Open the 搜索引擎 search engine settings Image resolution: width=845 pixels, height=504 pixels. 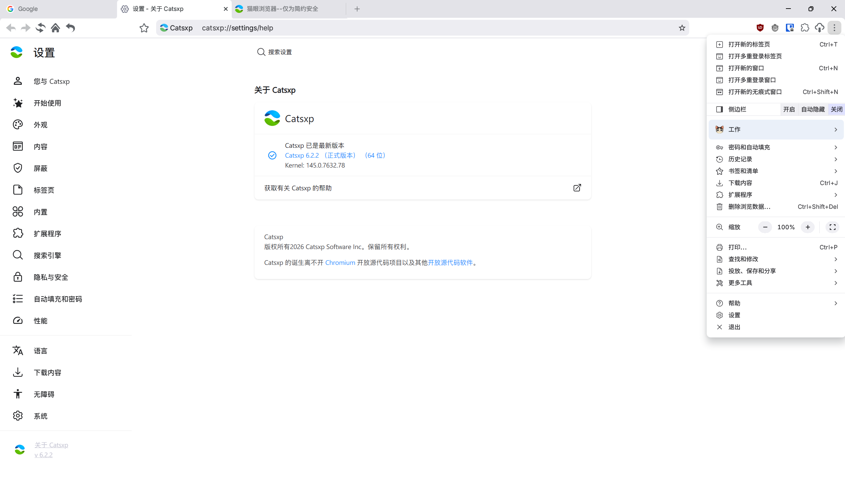pyautogui.click(x=47, y=255)
